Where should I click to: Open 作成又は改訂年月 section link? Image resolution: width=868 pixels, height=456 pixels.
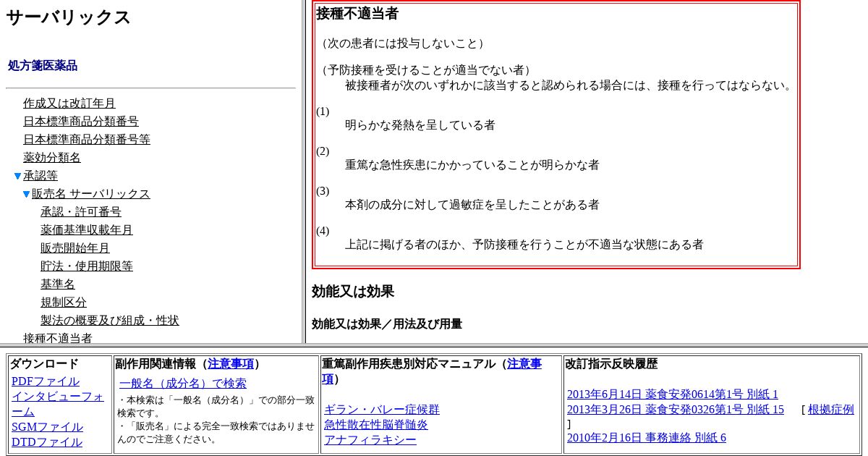point(69,104)
